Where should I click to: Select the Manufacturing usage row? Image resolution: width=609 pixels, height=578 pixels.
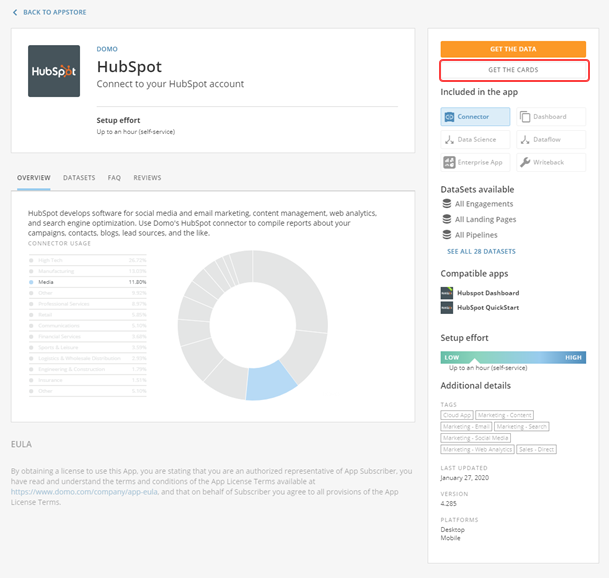coord(87,271)
